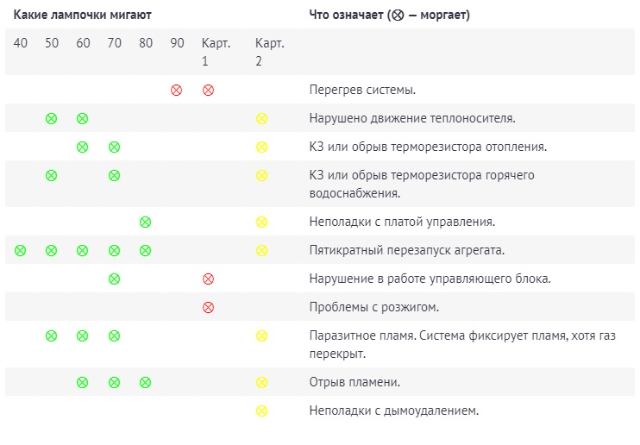Screen dimensions: 640x445
Task: Click green 50 lamp icon in Нарушено движение теплоносителя row
Action: coord(51,118)
